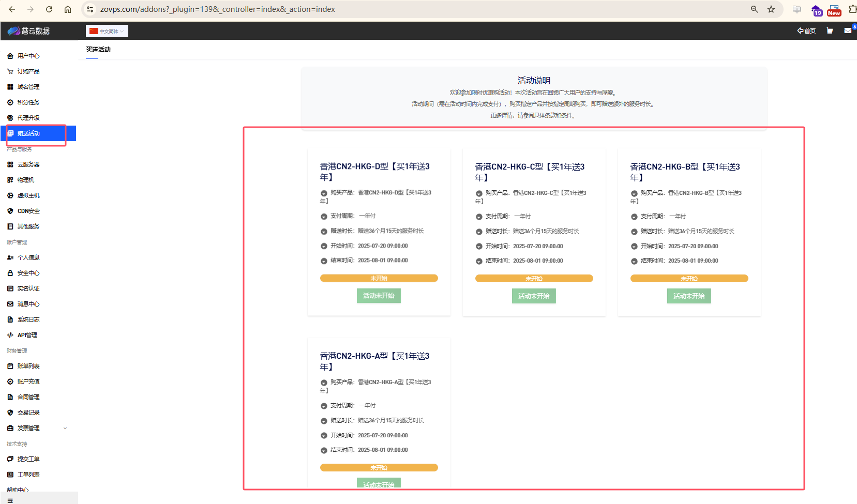
Task: Click 活动未开始 button on HKG-B card
Action: [689, 296]
